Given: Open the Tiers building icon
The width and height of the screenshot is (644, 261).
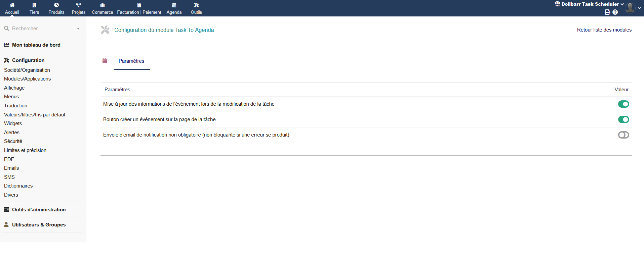Looking at the screenshot, I should pyautogui.click(x=34, y=5).
